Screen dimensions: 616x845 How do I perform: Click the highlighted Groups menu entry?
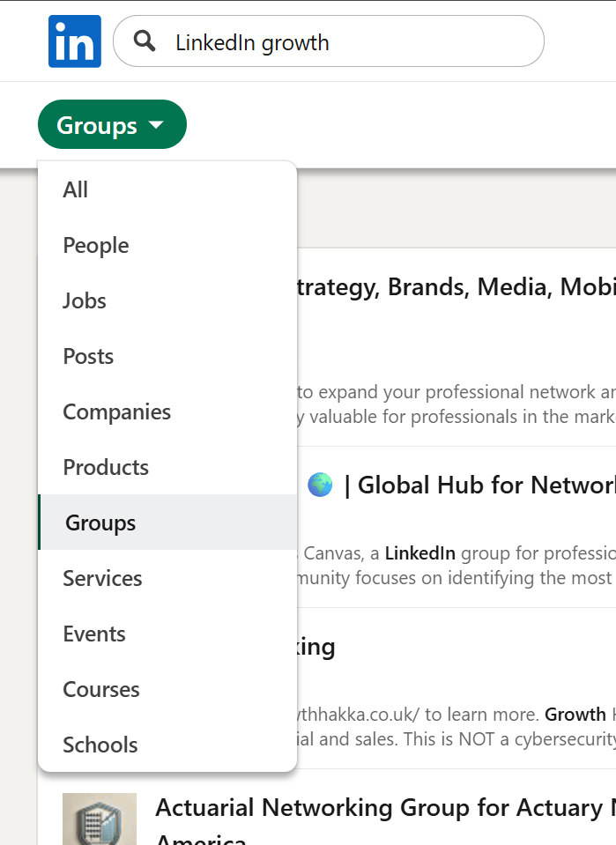click(167, 523)
